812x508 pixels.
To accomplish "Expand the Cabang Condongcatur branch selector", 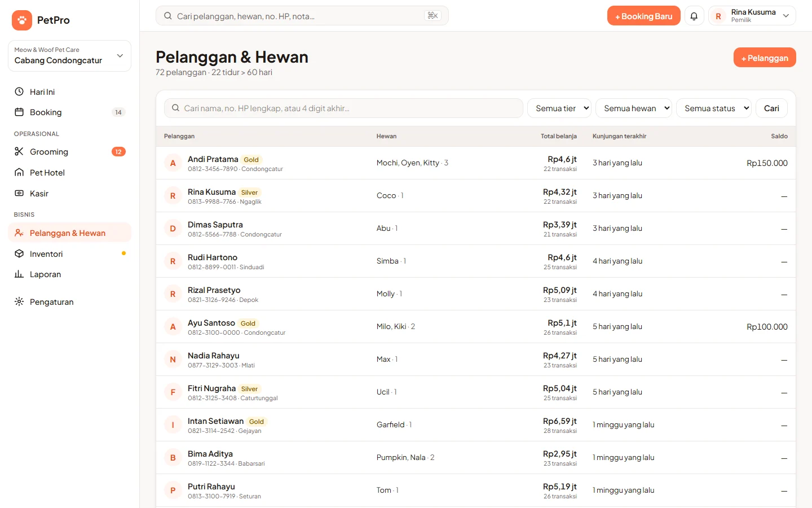I will pyautogui.click(x=69, y=56).
